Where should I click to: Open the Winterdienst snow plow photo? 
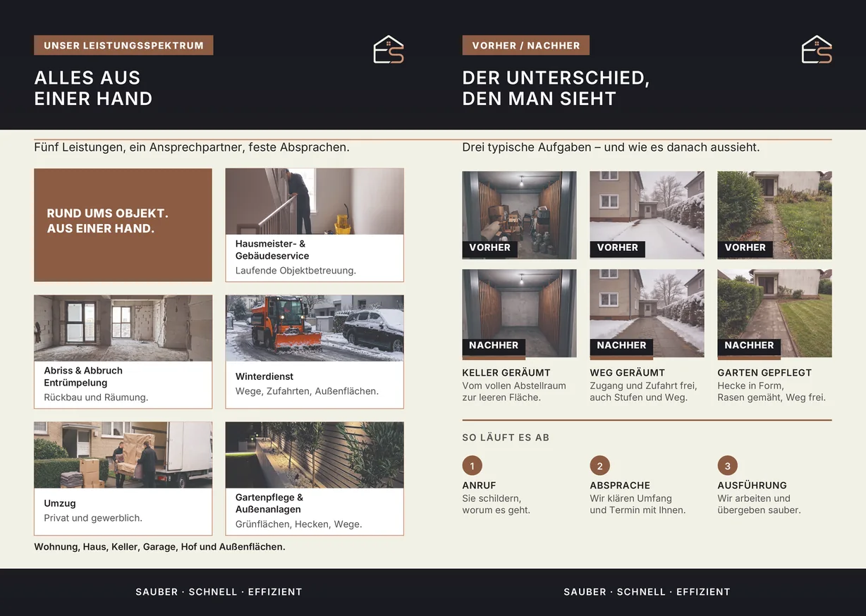315,328
